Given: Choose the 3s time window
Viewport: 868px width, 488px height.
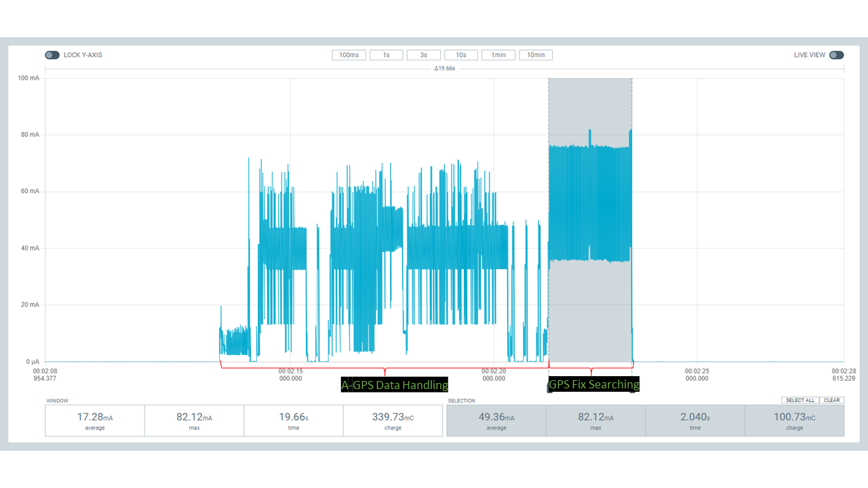Looking at the screenshot, I should pos(424,55).
